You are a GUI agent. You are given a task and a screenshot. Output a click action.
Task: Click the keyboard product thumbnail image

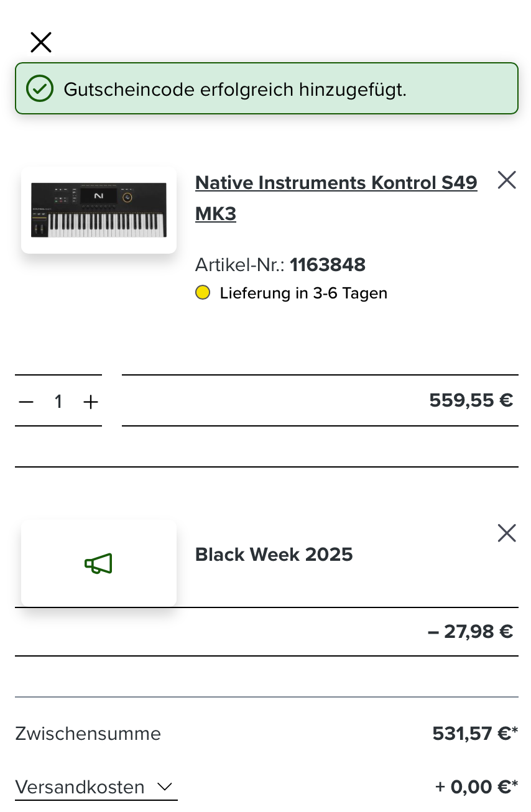click(99, 210)
